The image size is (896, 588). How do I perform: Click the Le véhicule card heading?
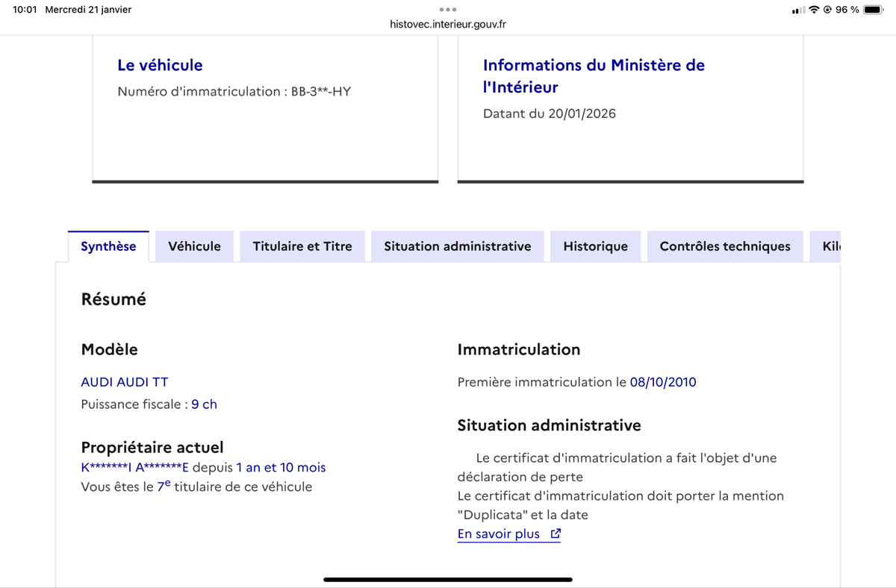160,65
